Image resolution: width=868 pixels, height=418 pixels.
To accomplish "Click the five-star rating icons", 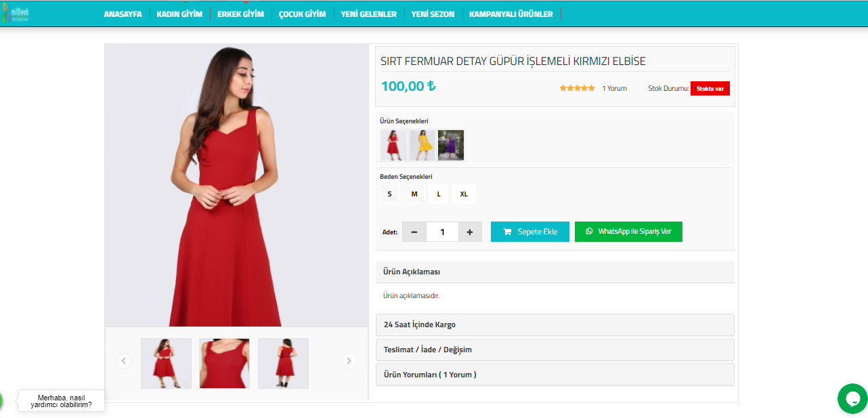I will point(577,88).
